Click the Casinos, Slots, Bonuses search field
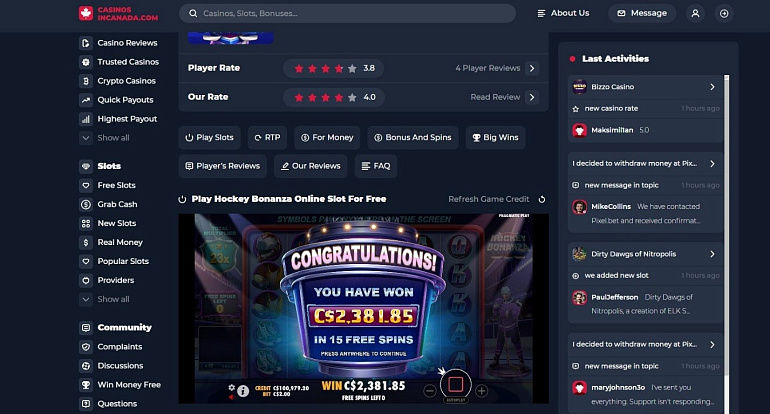Viewport: 770px width, 414px height. click(347, 14)
